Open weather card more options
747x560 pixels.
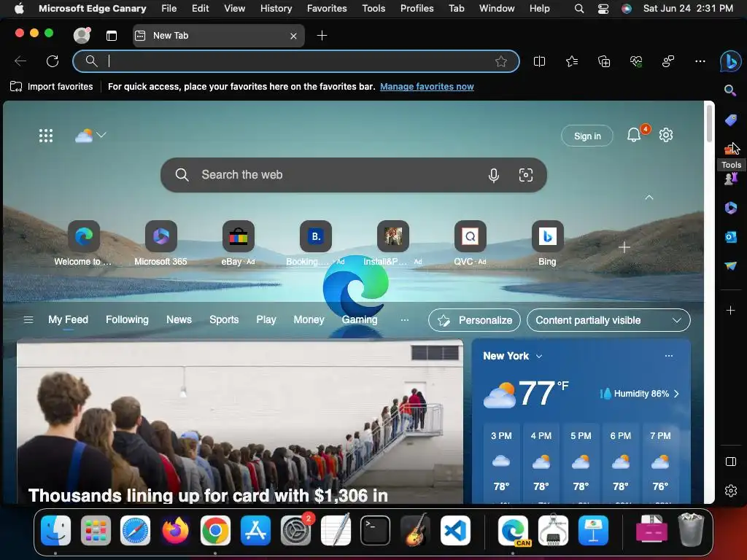point(669,356)
